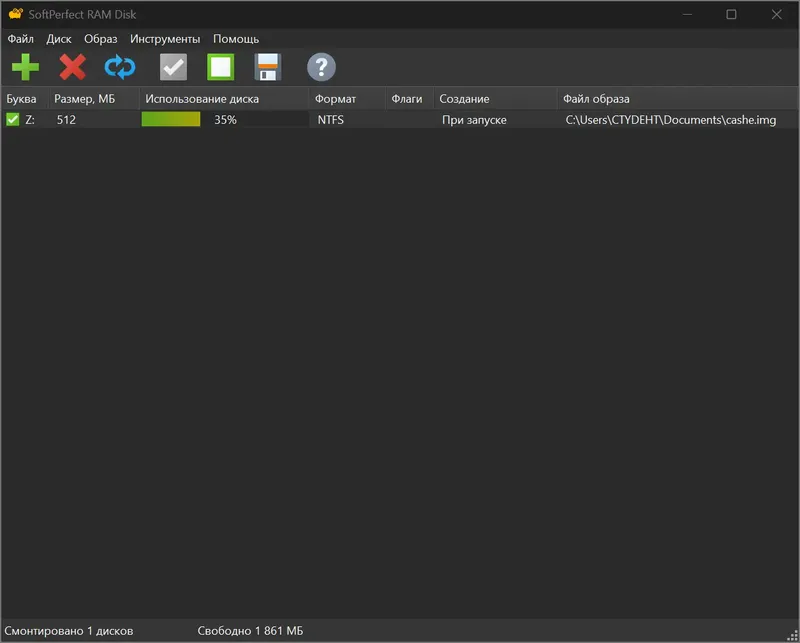
Task: Click the window resize grip corner
Action: tap(792, 636)
